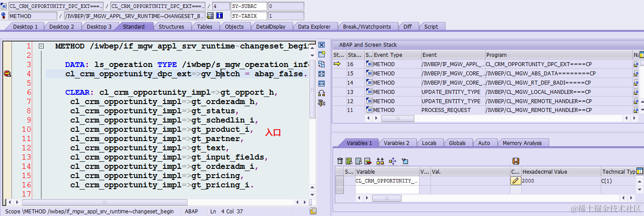Click the horizontal scrollbar thumb under the ABAP stack

click(x=397, y=119)
